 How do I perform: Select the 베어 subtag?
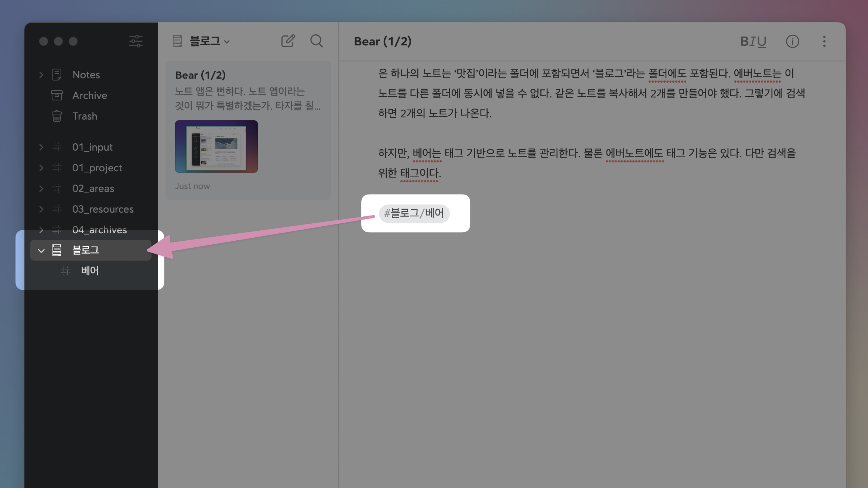coord(90,271)
